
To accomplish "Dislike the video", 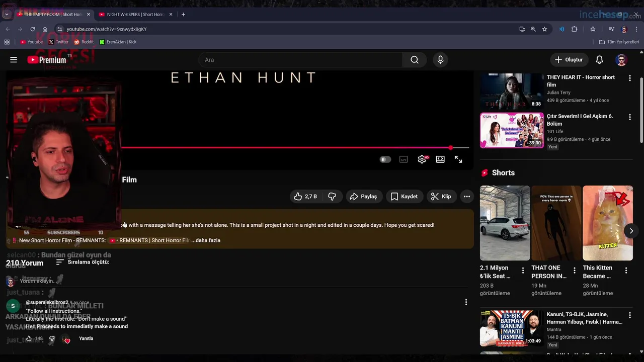I will (x=332, y=197).
